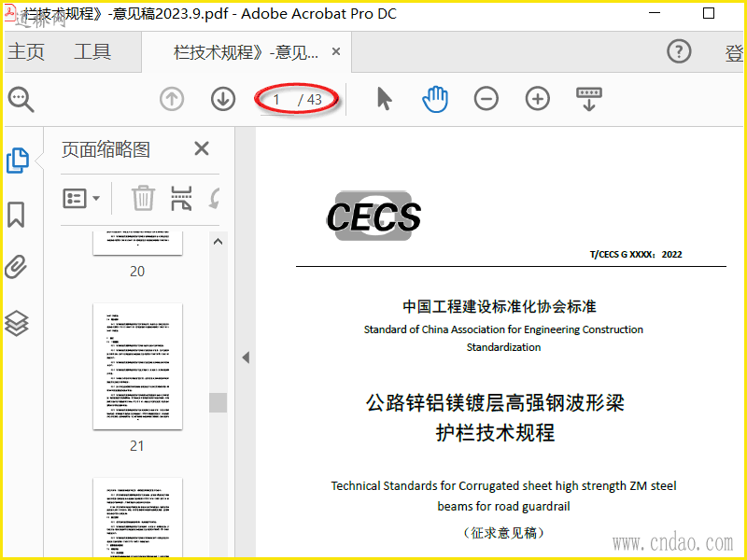Click the 登 sign-in button
Viewport: 747px width, 560px height.
coord(734,53)
